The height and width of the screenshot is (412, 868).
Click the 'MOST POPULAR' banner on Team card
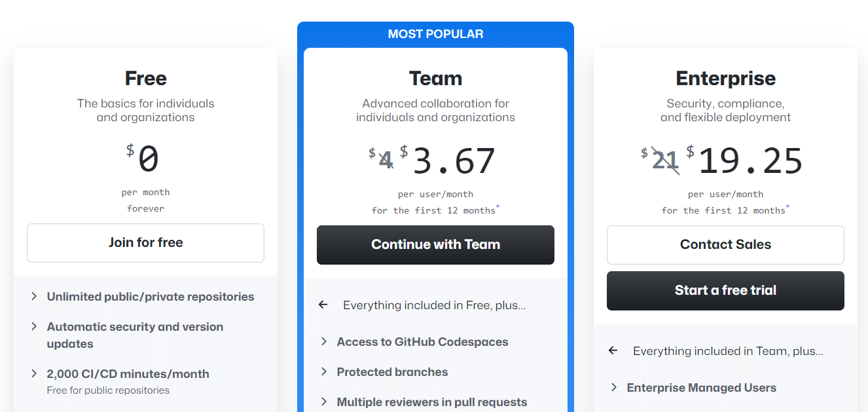(435, 33)
